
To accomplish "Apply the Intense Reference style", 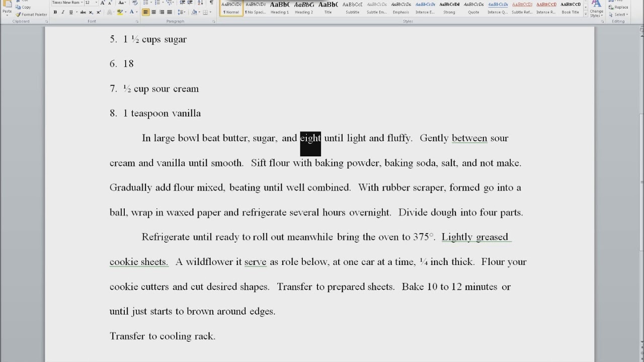I will (x=546, y=8).
